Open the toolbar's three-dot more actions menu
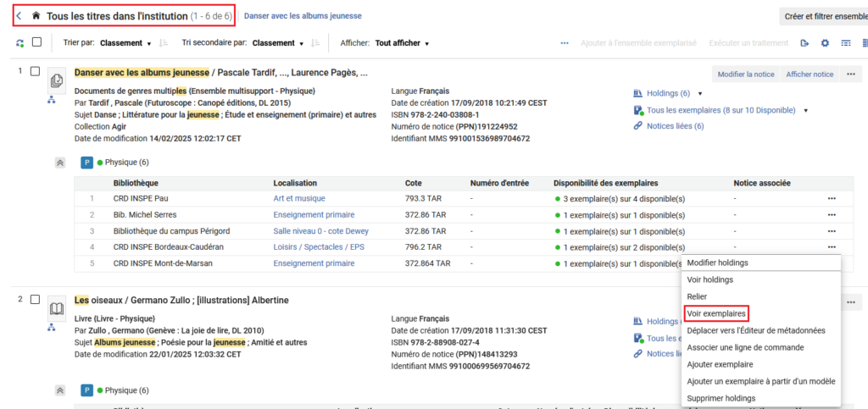Screen dimensions: 868x409 pos(565,43)
